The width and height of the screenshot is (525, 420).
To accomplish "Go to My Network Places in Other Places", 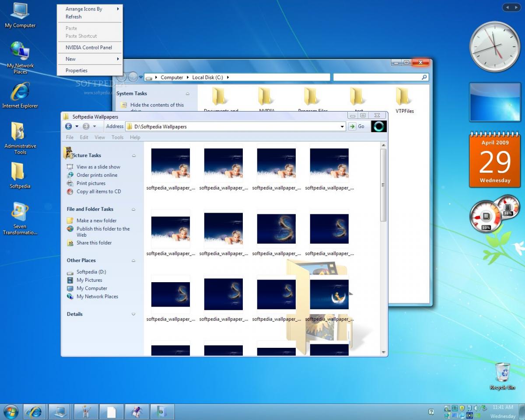I will (x=97, y=297).
